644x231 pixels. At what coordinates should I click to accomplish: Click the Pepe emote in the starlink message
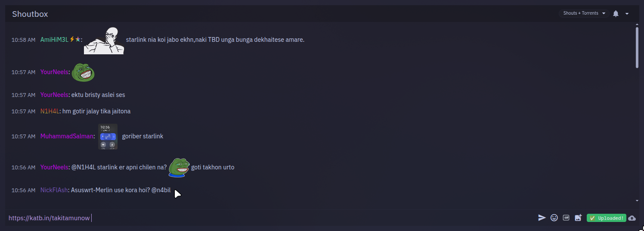[x=179, y=168]
